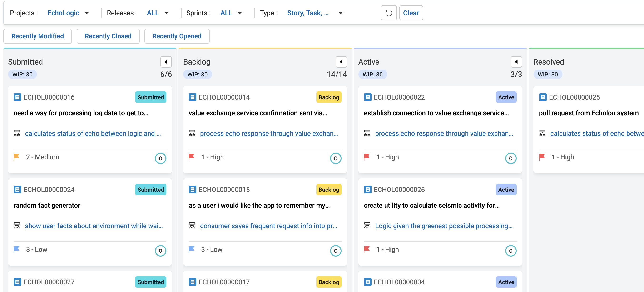Click story icon on card ECHOL00000014
This screenshot has height=292, width=644.
(x=192, y=97)
